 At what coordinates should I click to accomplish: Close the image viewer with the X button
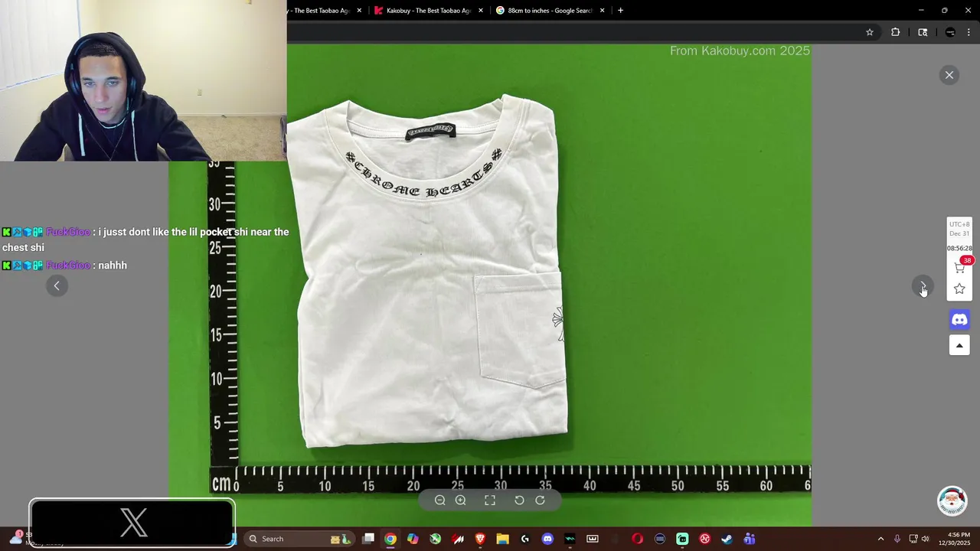coord(949,75)
